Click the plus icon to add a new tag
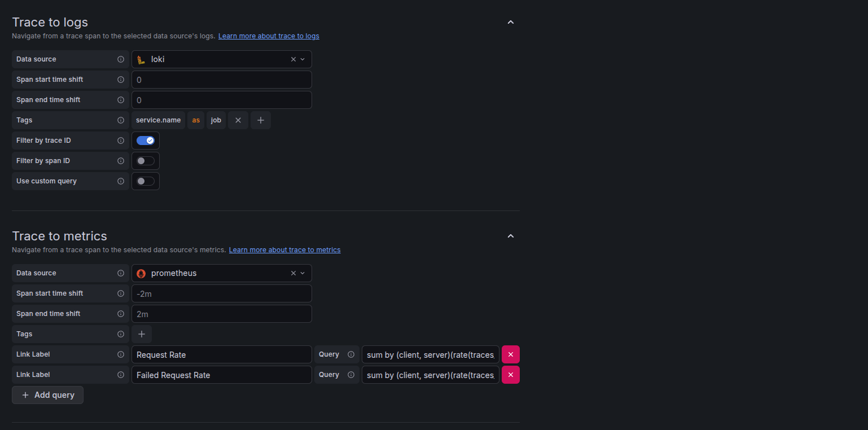868x430 pixels. click(260, 120)
